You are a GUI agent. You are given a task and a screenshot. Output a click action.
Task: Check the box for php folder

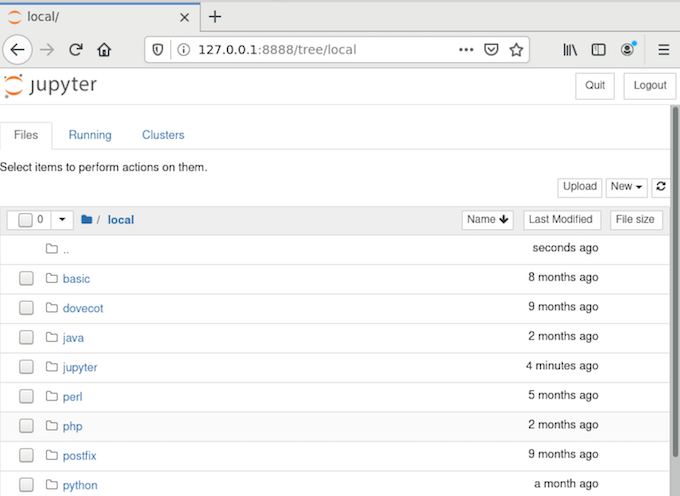(x=26, y=426)
